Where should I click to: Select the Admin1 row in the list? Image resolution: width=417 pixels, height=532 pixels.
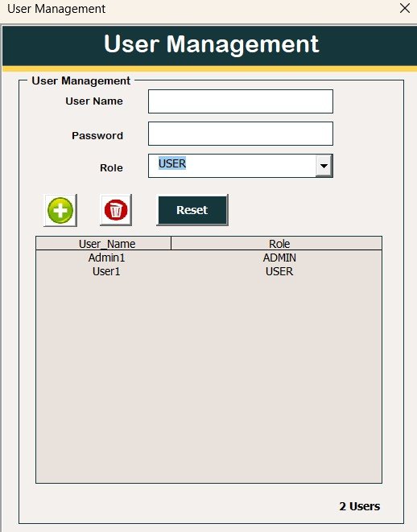pos(208,258)
